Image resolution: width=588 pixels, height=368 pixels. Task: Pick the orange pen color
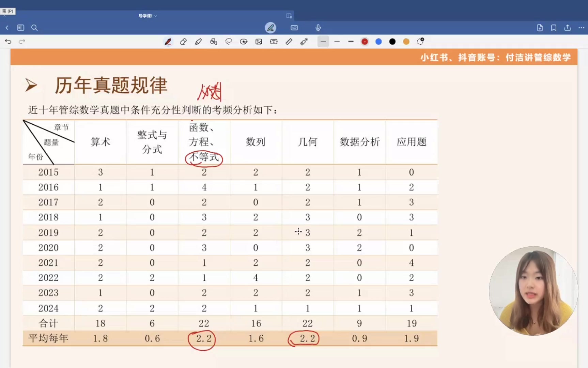(x=406, y=42)
